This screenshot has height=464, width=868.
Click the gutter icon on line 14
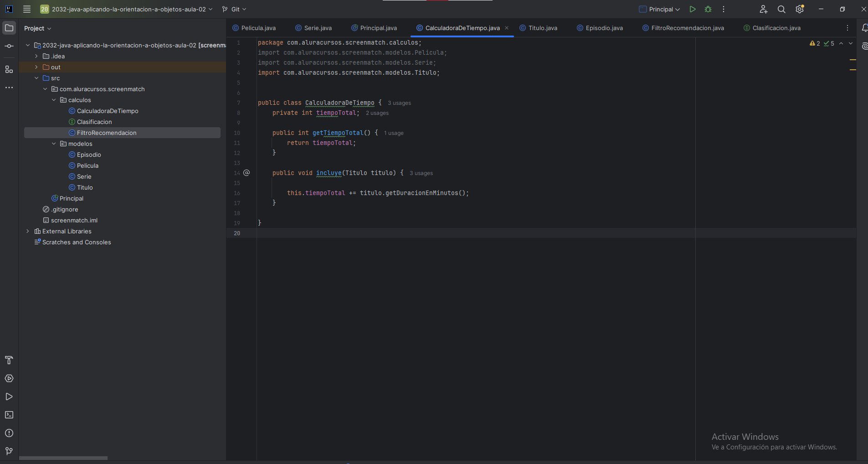[247, 173]
